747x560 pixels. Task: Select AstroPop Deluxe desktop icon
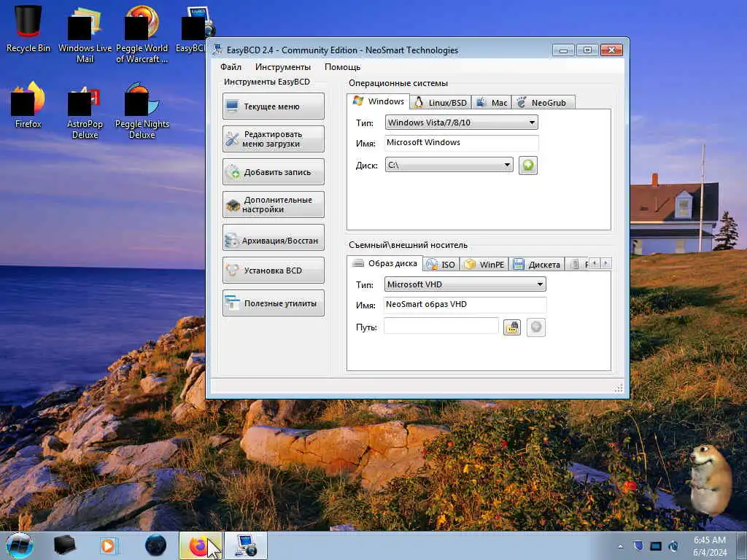coord(85,111)
